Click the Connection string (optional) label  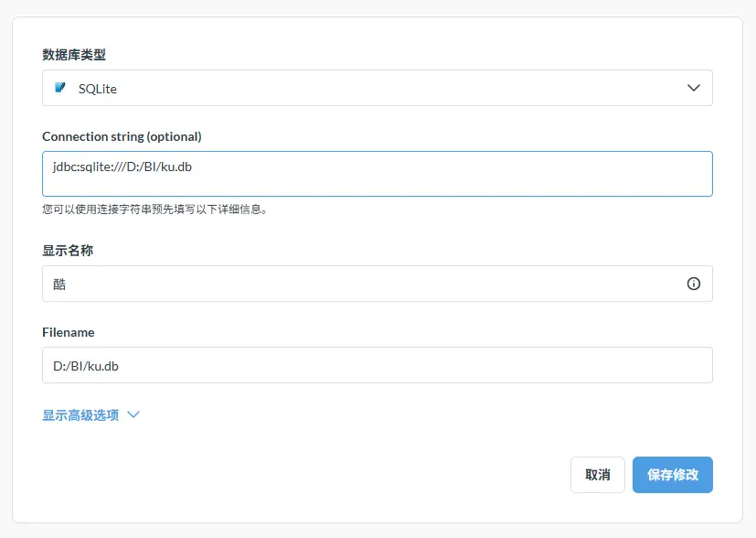[122, 136]
